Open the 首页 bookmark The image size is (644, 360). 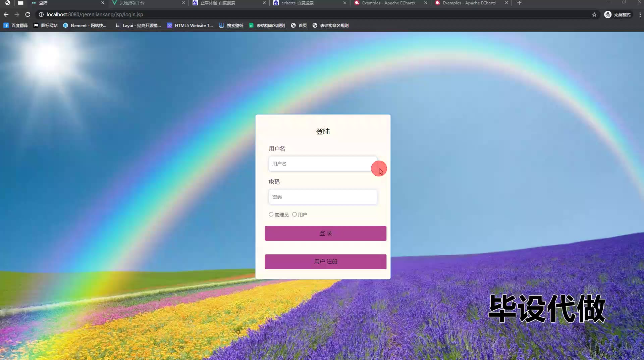pyautogui.click(x=299, y=26)
